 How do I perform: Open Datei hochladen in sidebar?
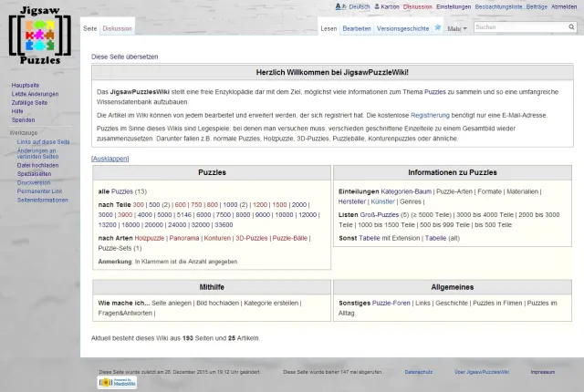37,165
